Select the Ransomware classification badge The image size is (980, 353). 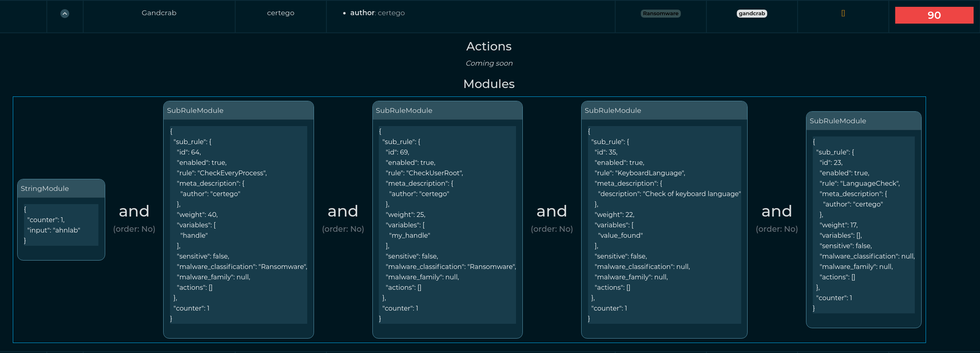660,14
